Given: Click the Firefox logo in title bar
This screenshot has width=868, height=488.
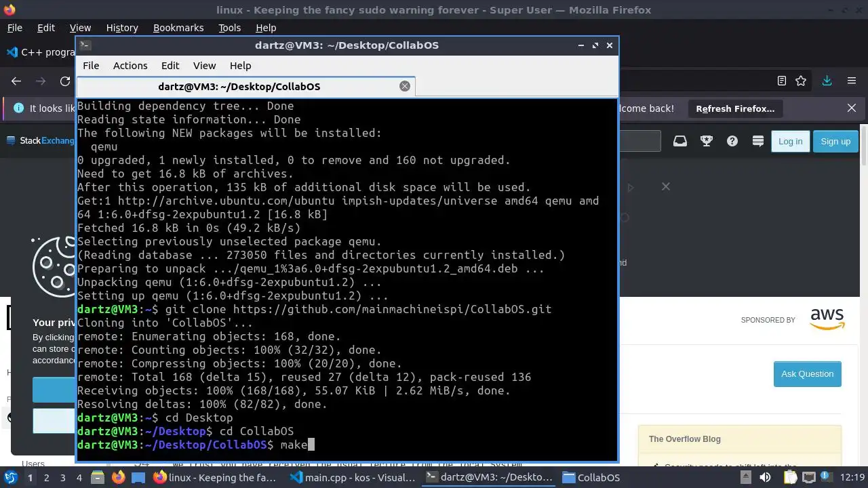Looking at the screenshot, I should coord(9,9).
